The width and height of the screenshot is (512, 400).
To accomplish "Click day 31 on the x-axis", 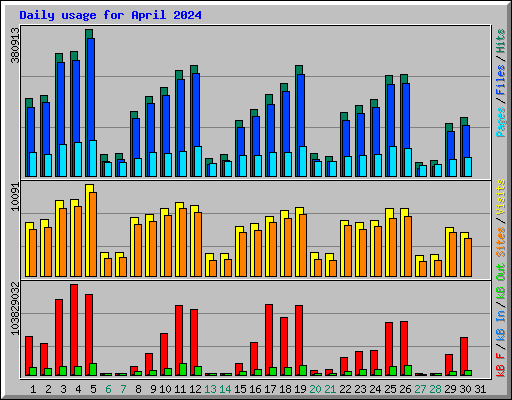I will (x=480, y=389).
